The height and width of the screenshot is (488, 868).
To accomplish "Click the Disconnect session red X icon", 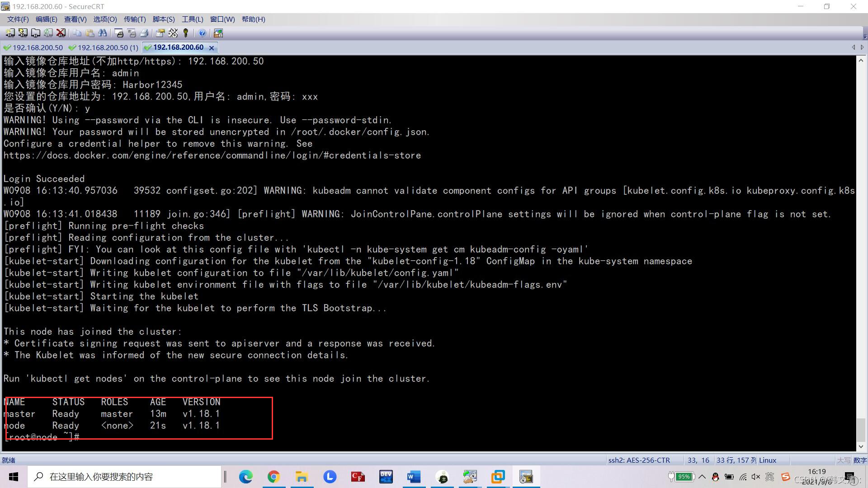I will pyautogui.click(x=61, y=33).
